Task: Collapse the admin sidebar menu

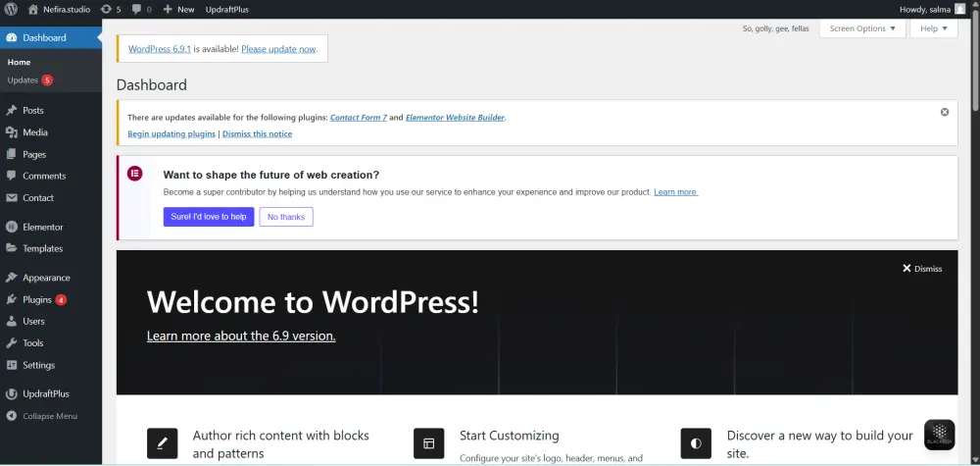Action: [x=42, y=416]
